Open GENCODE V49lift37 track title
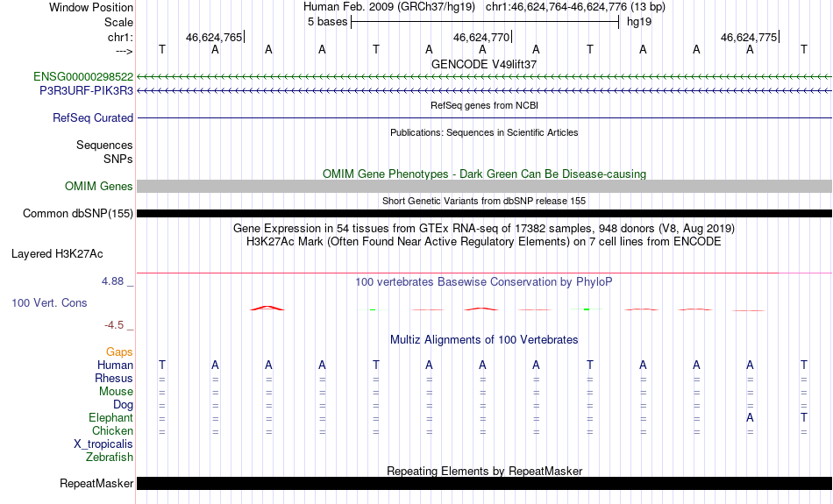 point(484,64)
